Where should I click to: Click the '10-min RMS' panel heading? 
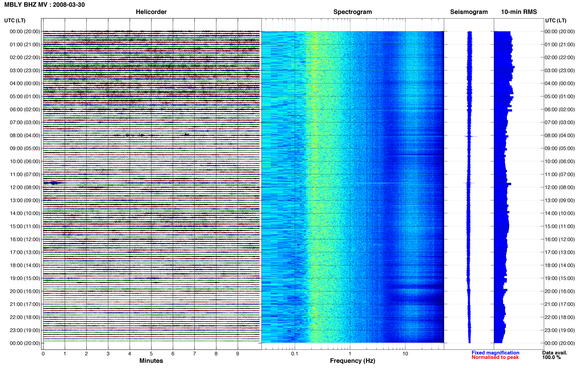tap(519, 12)
